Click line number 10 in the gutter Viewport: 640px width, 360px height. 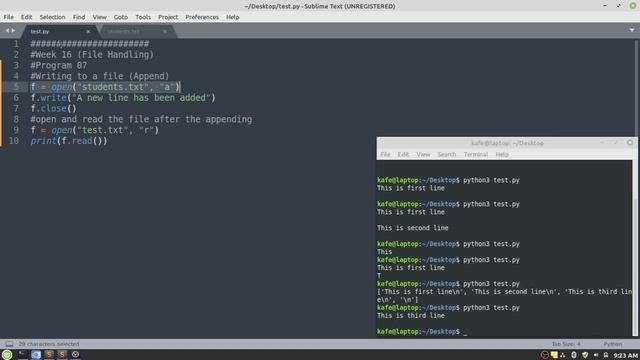14,141
